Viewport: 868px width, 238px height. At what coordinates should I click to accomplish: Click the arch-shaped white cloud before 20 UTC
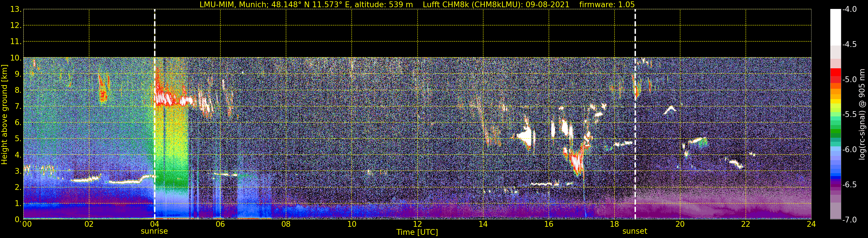tap(670, 110)
